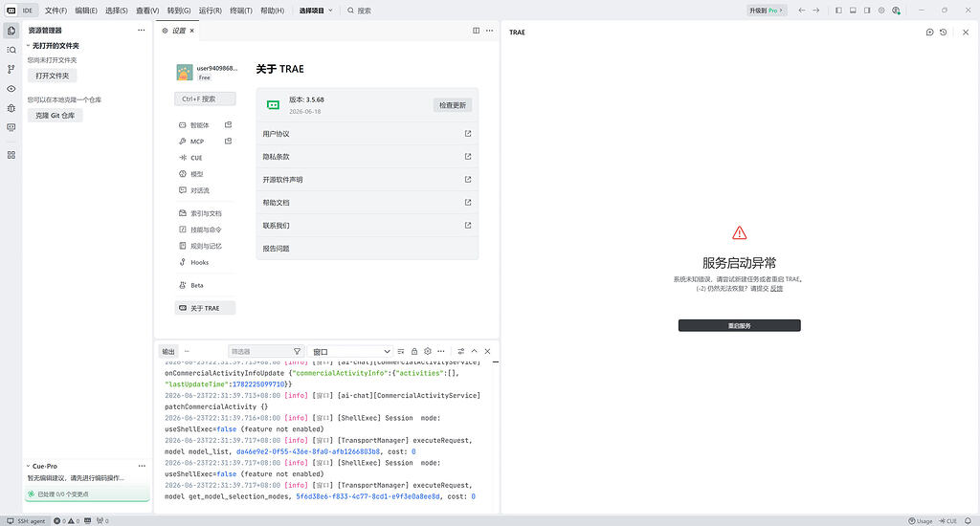This screenshot has height=526, width=980.
Task: Open settings gear in title bar
Action: tap(881, 10)
